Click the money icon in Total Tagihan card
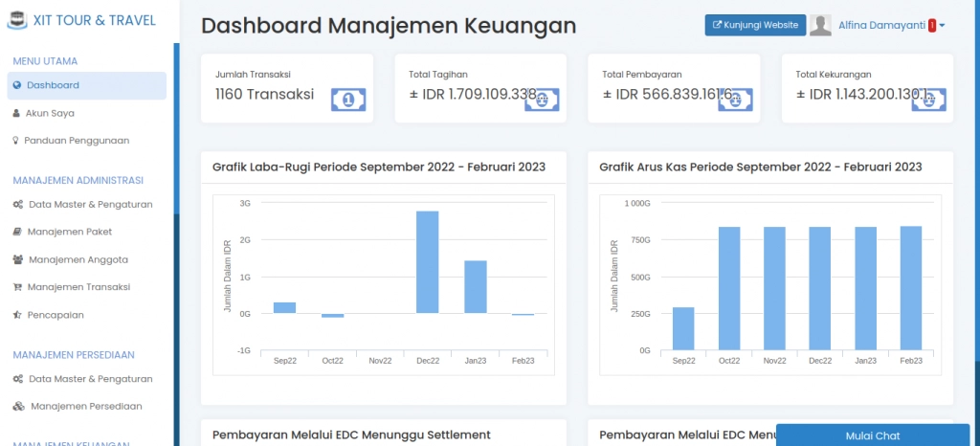This screenshot has width=980, height=446. click(x=542, y=100)
